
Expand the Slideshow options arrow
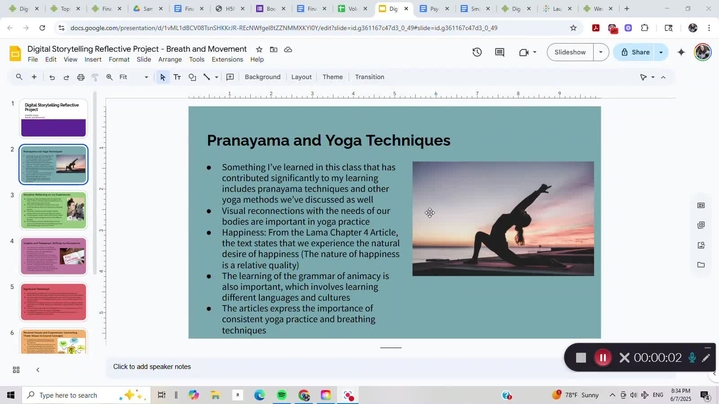coord(601,52)
